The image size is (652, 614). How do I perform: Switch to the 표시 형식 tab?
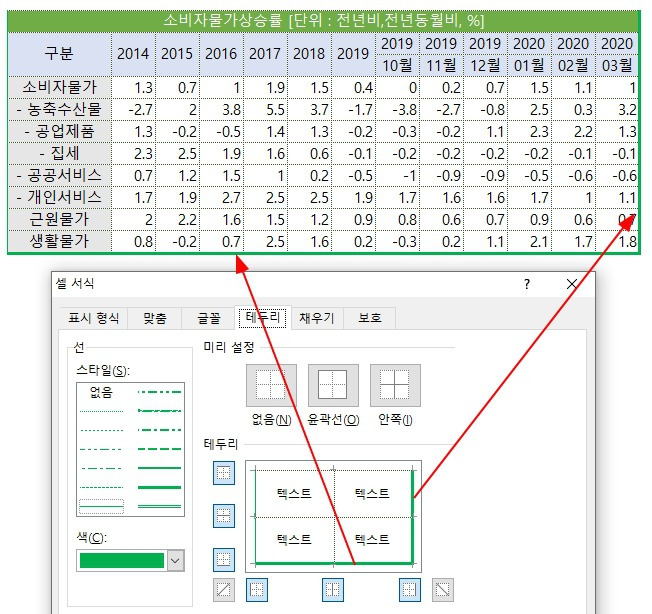94,318
